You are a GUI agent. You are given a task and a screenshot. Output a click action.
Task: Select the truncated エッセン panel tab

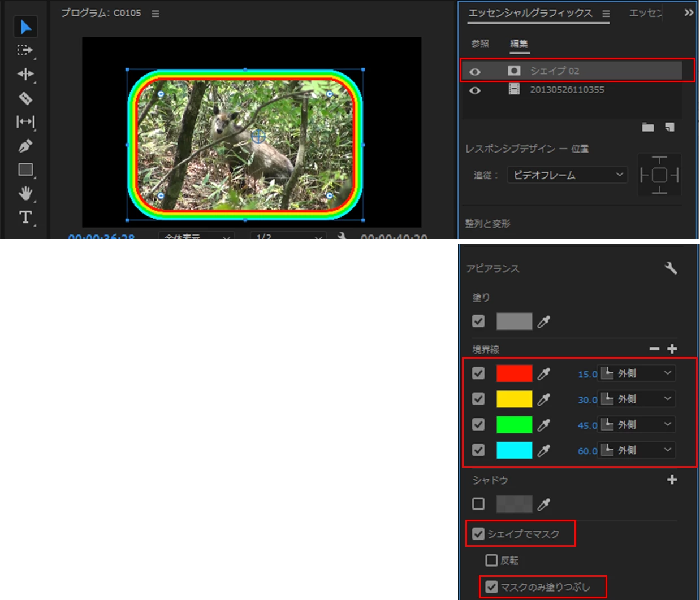point(646,13)
